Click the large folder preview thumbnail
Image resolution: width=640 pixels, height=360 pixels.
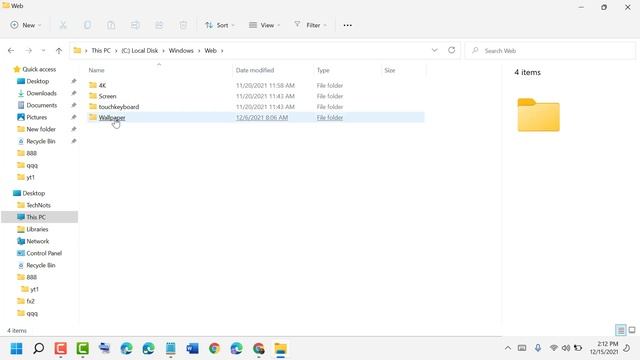[x=538, y=115]
